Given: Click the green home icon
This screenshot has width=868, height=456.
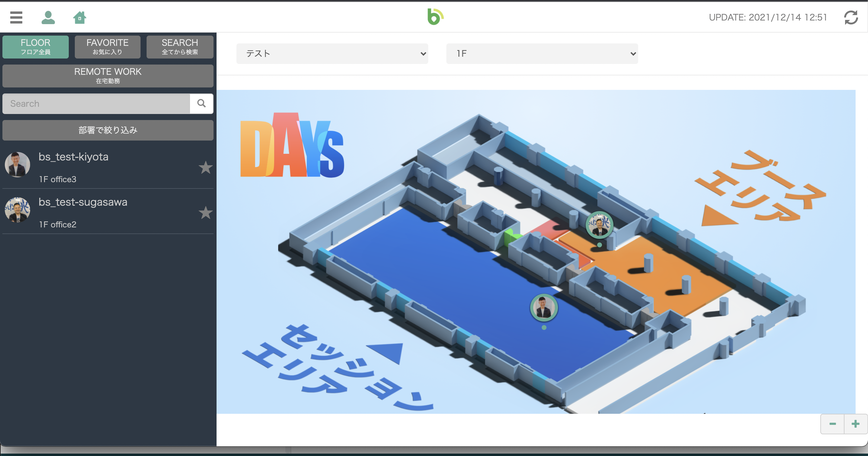Looking at the screenshot, I should click(x=80, y=17).
